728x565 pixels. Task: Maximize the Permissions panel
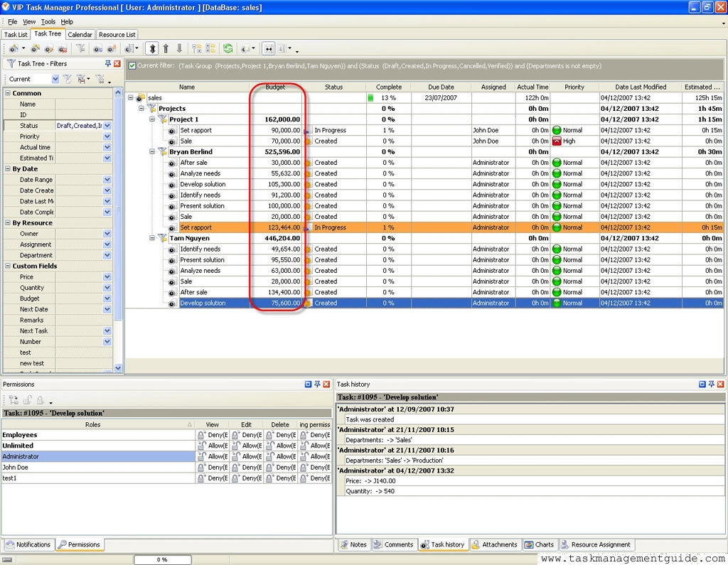[x=308, y=384]
